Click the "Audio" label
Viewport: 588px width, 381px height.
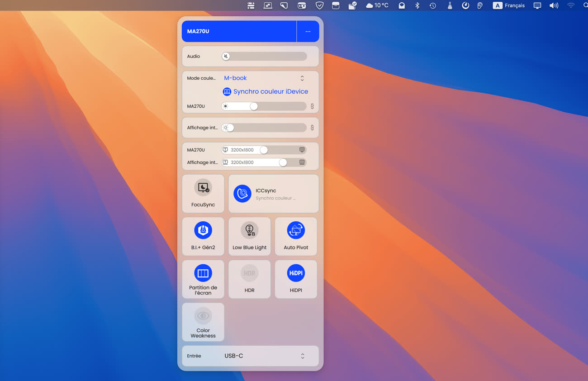[x=194, y=57]
